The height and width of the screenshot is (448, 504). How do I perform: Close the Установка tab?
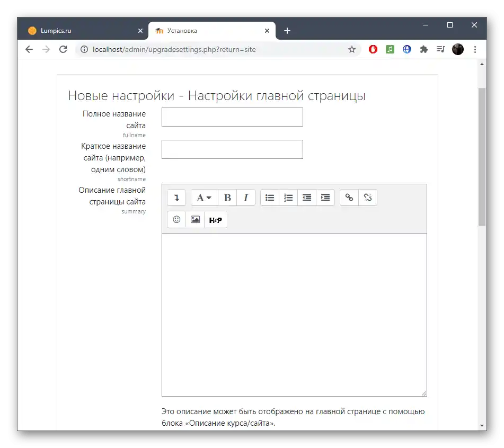tap(267, 31)
